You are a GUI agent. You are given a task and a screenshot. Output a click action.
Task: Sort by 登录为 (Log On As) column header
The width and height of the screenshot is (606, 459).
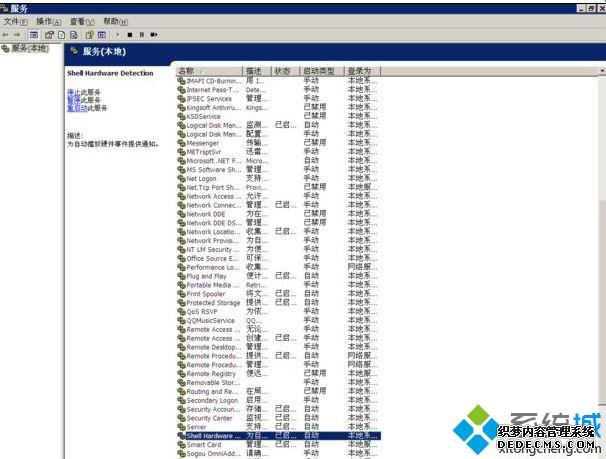pyautogui.click(x=363, y=71)
